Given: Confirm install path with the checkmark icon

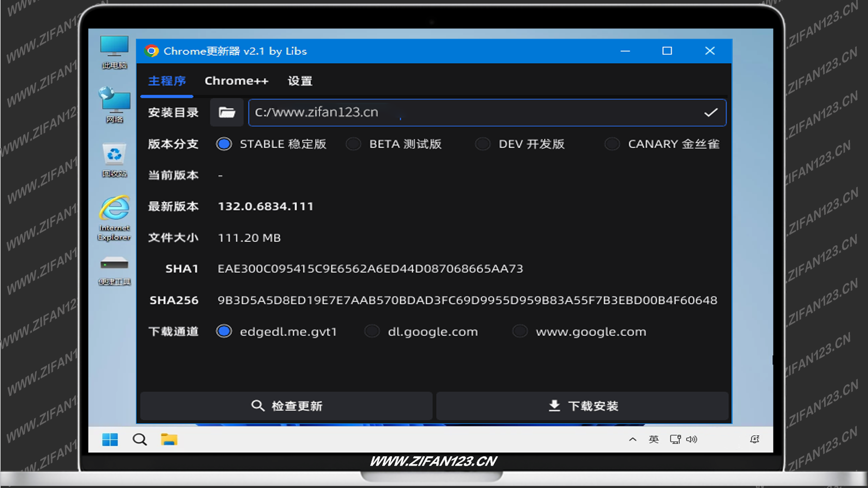Looking at the screenshot, I should tap(711, 113).
